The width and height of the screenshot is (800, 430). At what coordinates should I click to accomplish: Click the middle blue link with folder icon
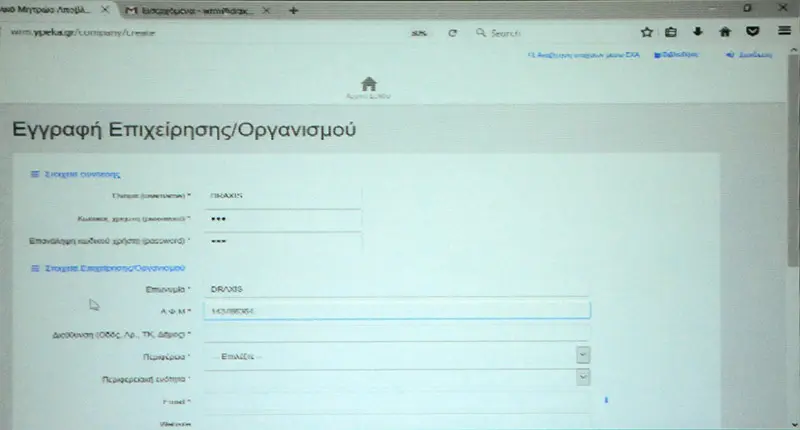tap(677, 54)
